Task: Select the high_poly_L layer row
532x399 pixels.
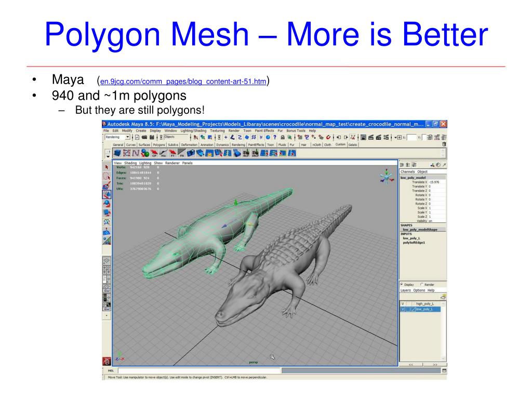Action: click(421, 303)
